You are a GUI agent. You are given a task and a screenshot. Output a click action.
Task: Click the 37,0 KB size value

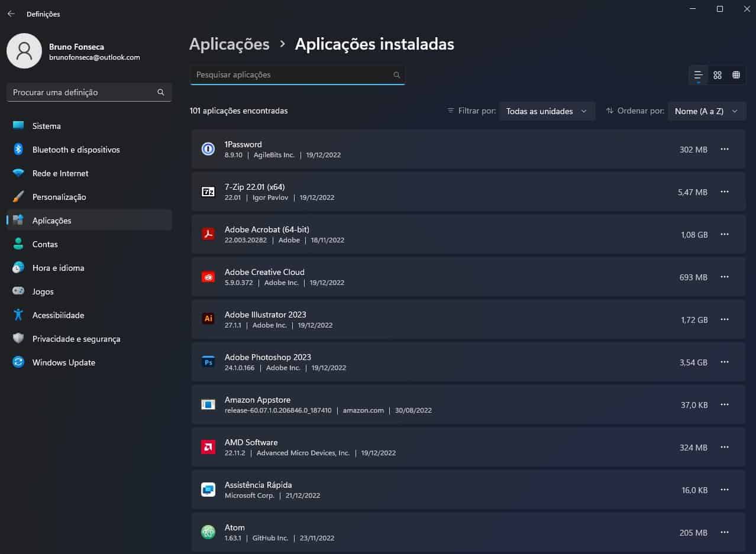point(694,405)
